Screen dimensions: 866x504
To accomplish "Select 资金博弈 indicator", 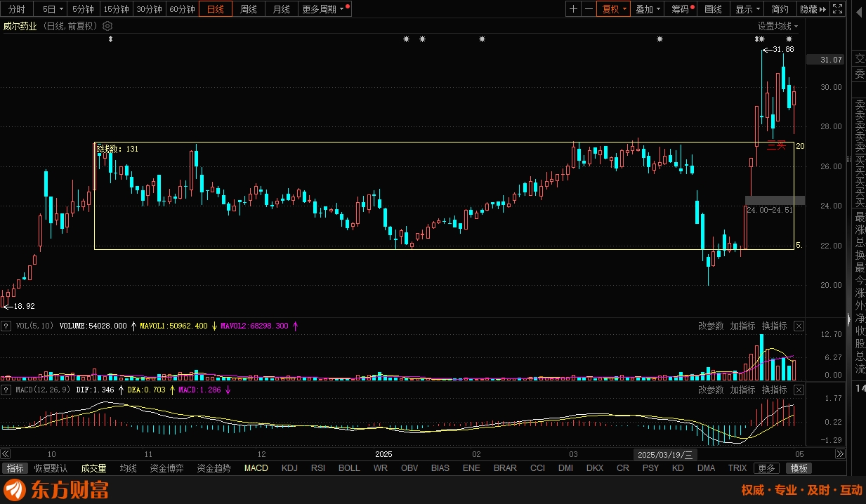I will point(166,468).
